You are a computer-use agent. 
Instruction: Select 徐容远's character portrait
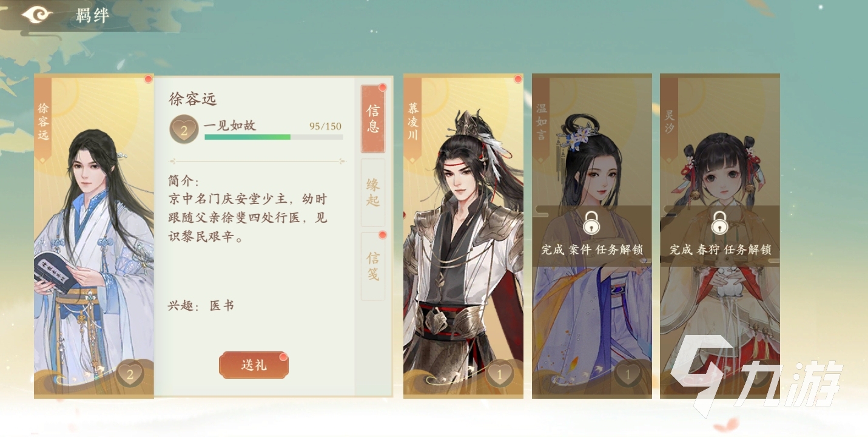point(94,236)
